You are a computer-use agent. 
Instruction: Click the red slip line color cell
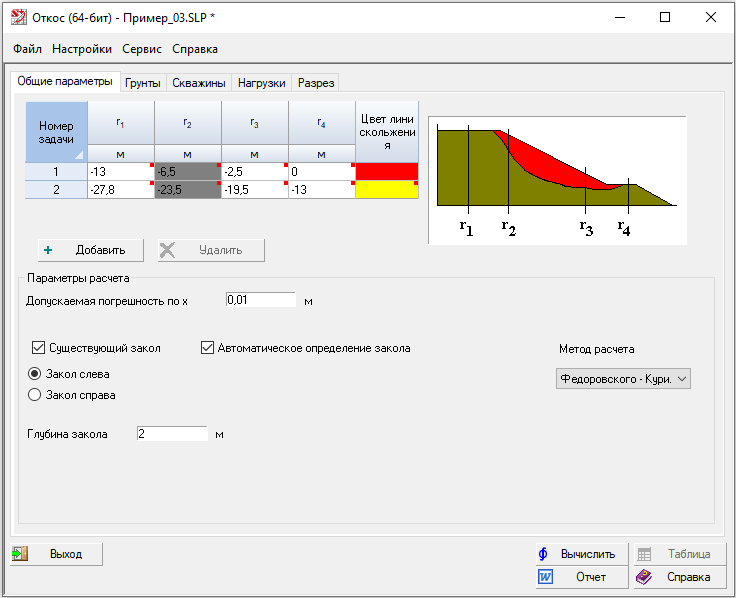click(x=386, y=172)
